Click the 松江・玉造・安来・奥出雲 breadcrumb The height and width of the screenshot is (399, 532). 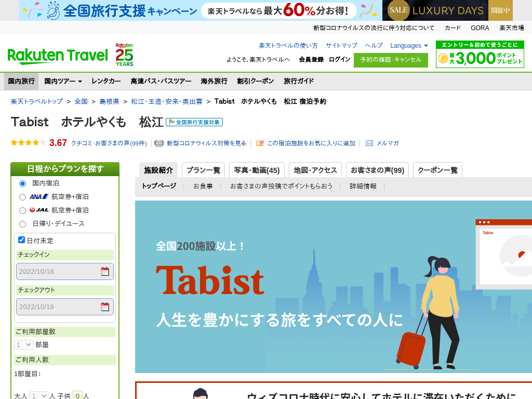click(167, 101)
